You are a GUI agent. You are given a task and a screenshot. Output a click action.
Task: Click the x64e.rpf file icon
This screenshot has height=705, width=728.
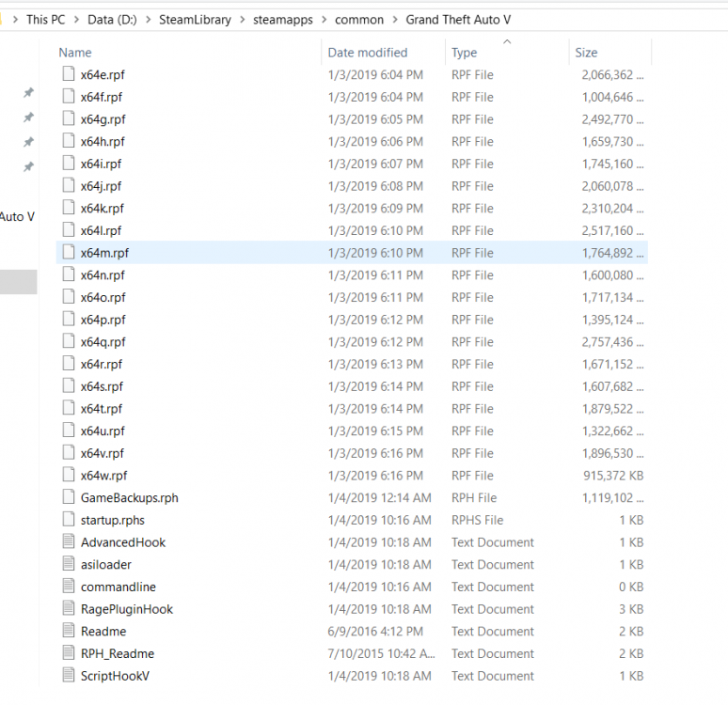(x=69, y=74)
